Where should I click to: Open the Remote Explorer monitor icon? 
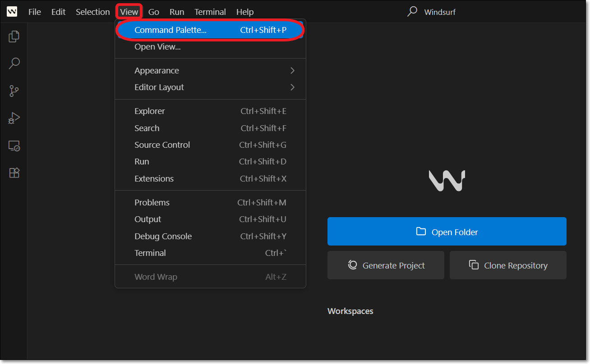[14, 146]
